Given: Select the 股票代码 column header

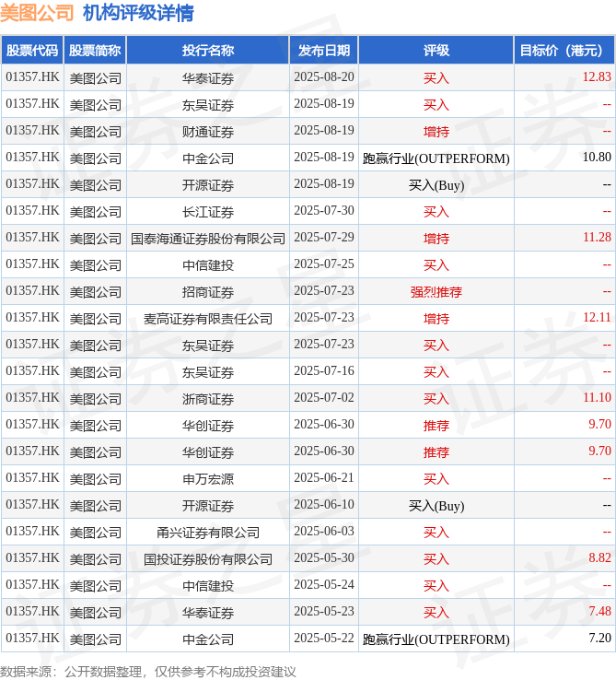Looking at the screenshot, I should pyautogui.click(x=32, y=51).
